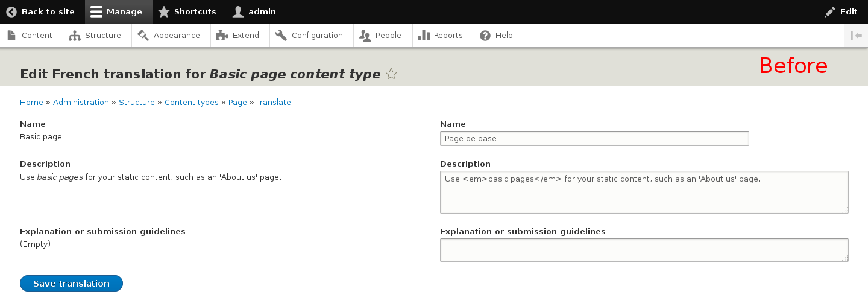Click the Shortcuts star icon in toolbar
This screenshot has width=868, height=306.
(164, 11)
